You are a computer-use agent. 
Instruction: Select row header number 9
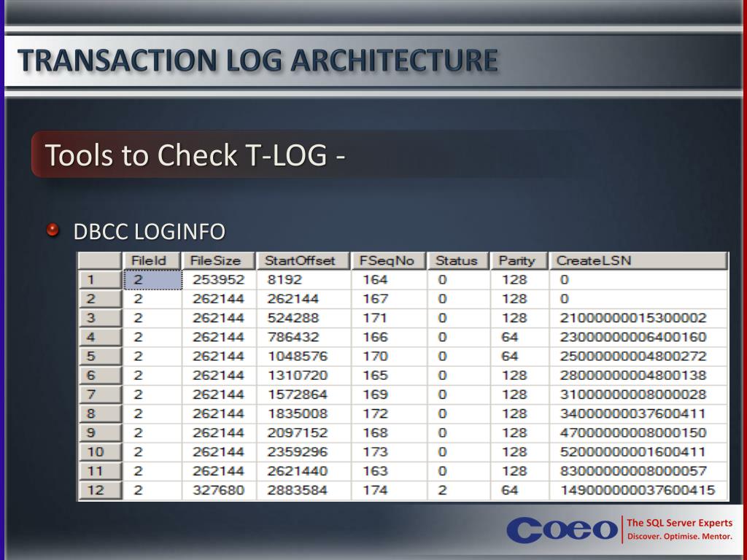(99, 432)
